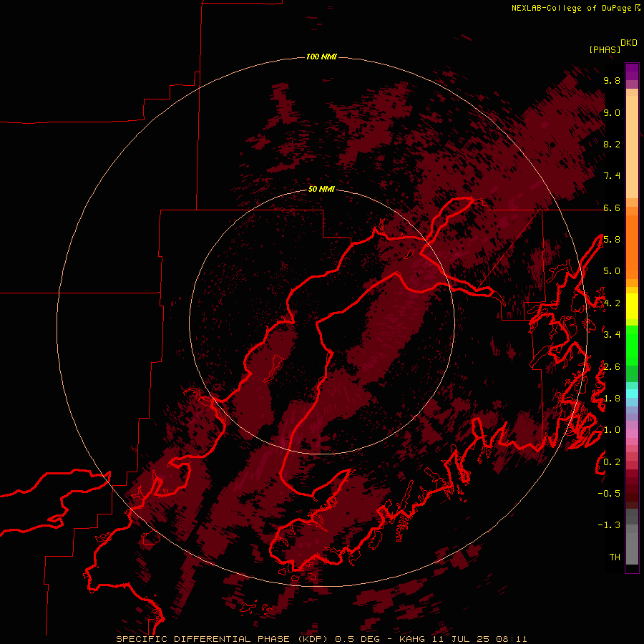Click the TH label on color scale

coord(615,557)
